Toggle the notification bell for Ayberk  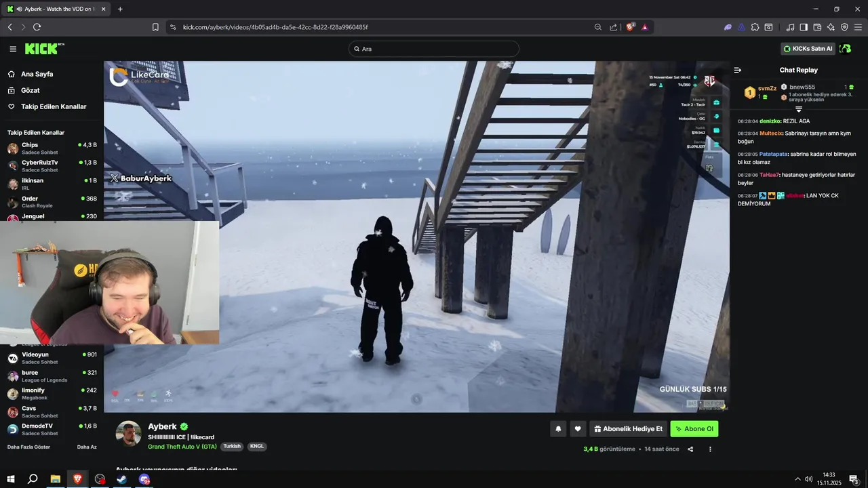tap(558, 429)
